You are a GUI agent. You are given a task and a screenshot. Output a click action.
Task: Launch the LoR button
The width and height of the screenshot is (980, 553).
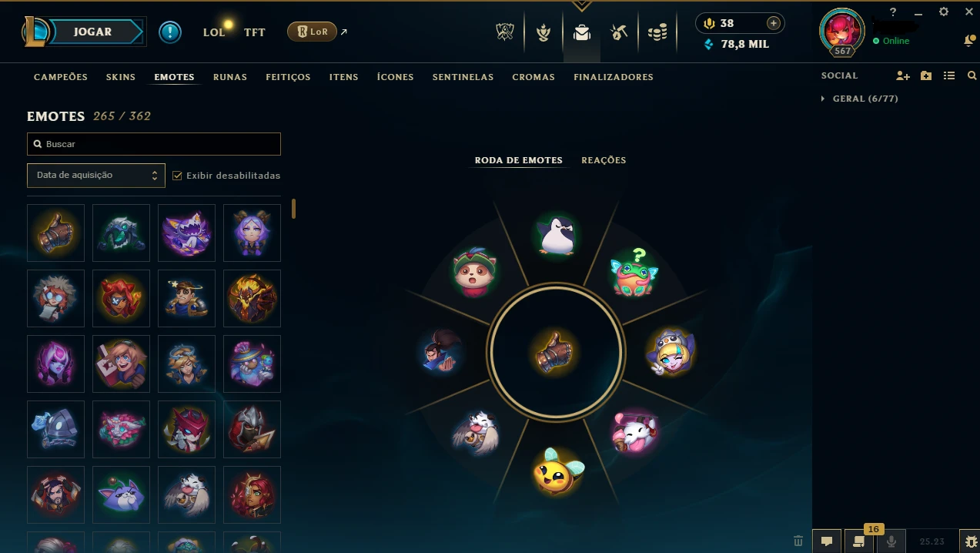[312, 32]
